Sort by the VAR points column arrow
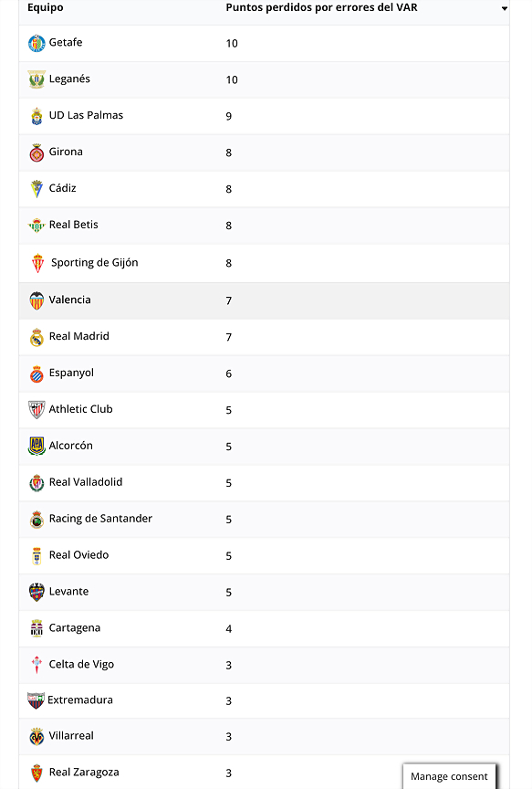Screen dimensions: 532x789 coord(505,8)
